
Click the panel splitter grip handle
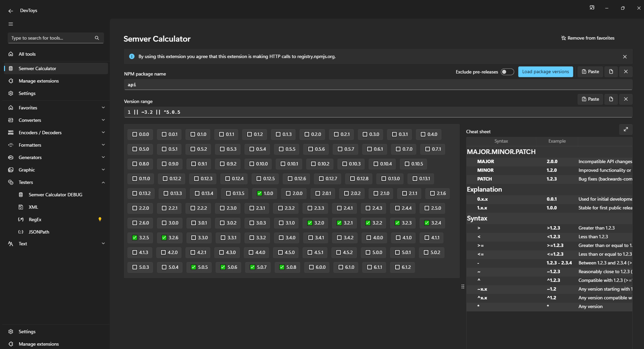coord(463,287)
